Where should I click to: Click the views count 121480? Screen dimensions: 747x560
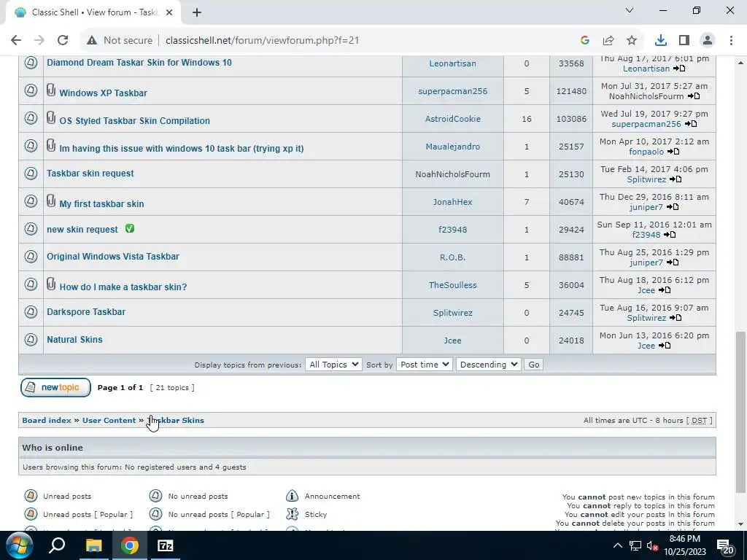tap(571, 91)
